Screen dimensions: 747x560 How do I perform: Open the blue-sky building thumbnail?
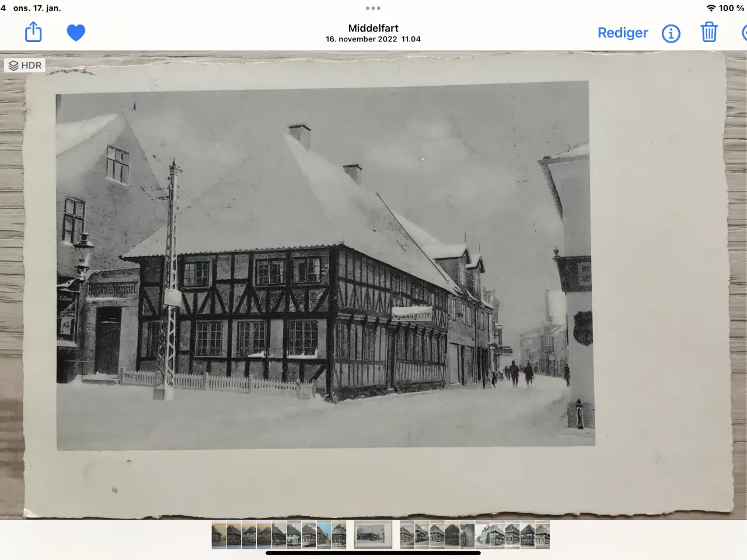click(x=324, y=535)
